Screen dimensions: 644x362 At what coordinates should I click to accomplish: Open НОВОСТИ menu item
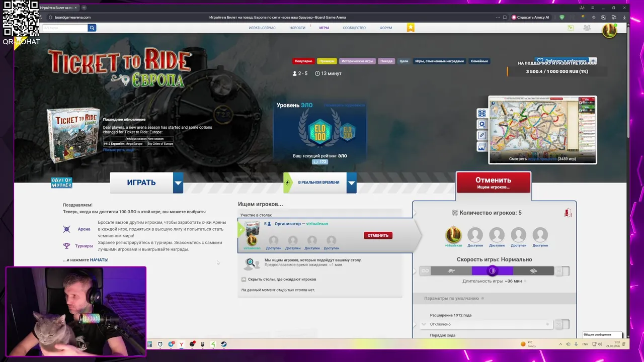[297, 28]
